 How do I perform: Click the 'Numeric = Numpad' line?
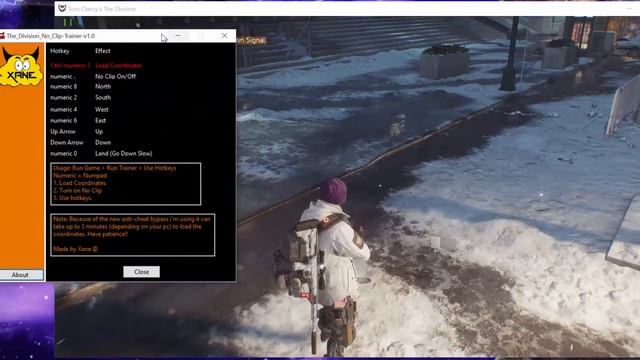[80, 176]
